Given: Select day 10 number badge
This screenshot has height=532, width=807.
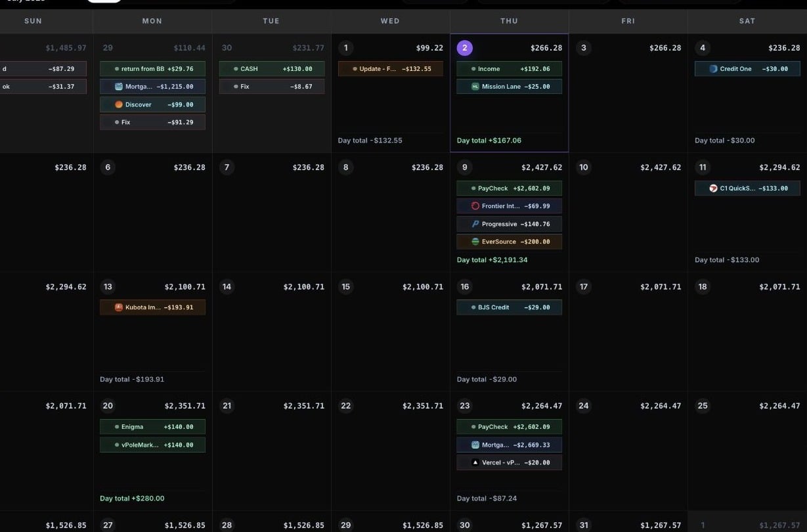Looking at the screenshot, I should click(584, 167).
